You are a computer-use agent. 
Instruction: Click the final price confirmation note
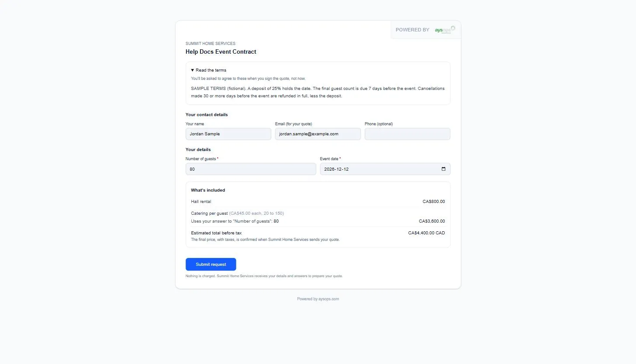pos(265,240)
